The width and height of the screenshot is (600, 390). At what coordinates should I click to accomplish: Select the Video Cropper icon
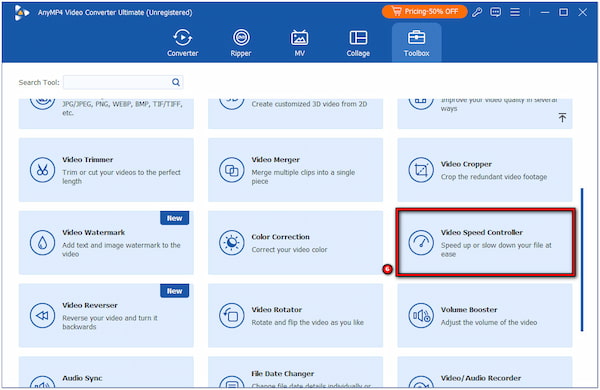[421, 170]
